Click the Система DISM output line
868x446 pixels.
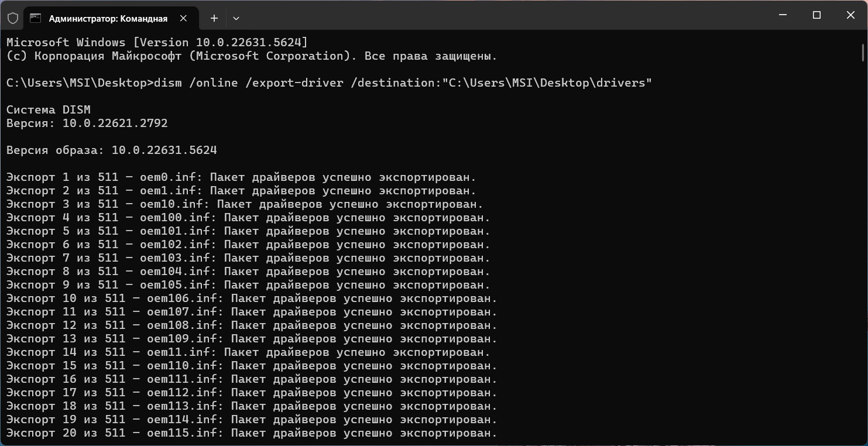(49, 109)
